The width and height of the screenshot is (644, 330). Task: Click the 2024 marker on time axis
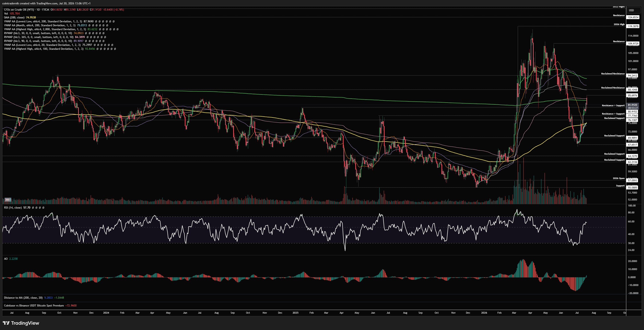[106, 313]
